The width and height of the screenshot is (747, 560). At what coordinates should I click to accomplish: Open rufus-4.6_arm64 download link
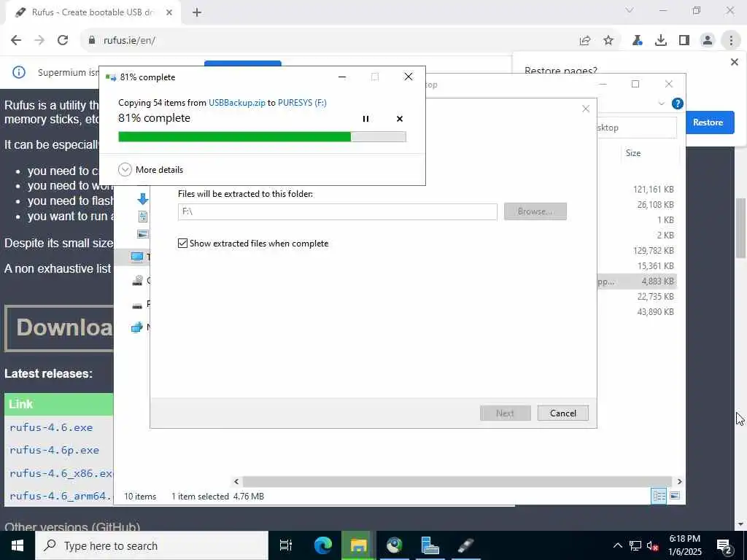pyautogui.click(x=61, y=496)
